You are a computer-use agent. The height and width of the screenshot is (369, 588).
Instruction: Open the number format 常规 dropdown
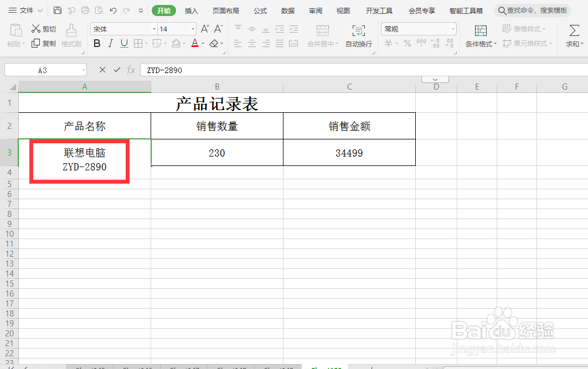(x=453, y=29)
